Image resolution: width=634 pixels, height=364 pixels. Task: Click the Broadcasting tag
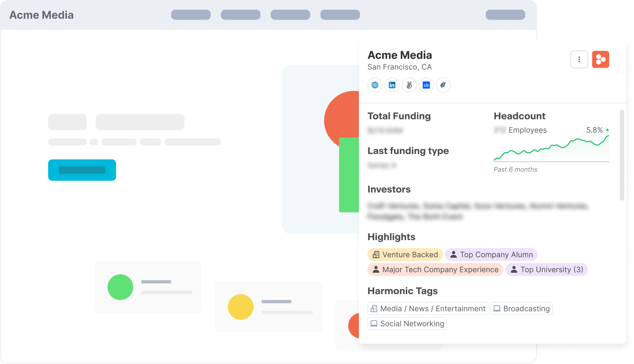click(521, 309)
